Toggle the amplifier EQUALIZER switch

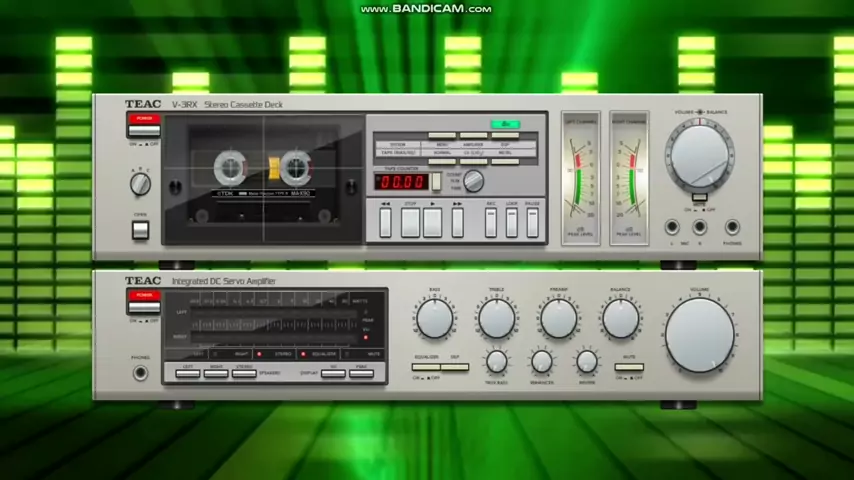click(427, 367)
